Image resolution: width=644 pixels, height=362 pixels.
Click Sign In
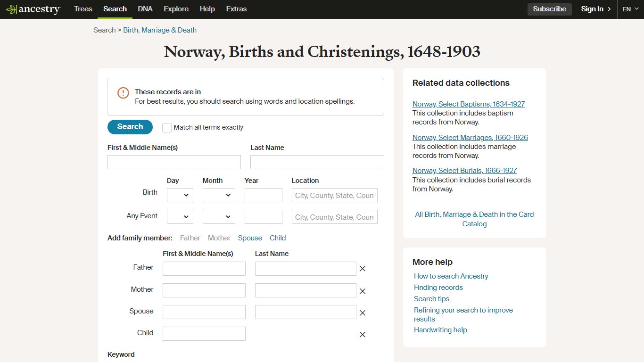coord(596,9)
